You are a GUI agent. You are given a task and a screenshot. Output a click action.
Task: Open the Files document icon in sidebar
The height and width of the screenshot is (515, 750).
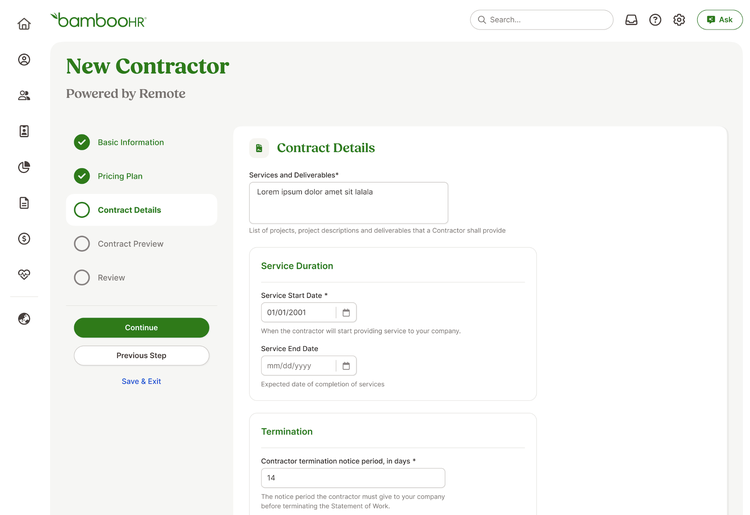(24, 203)
